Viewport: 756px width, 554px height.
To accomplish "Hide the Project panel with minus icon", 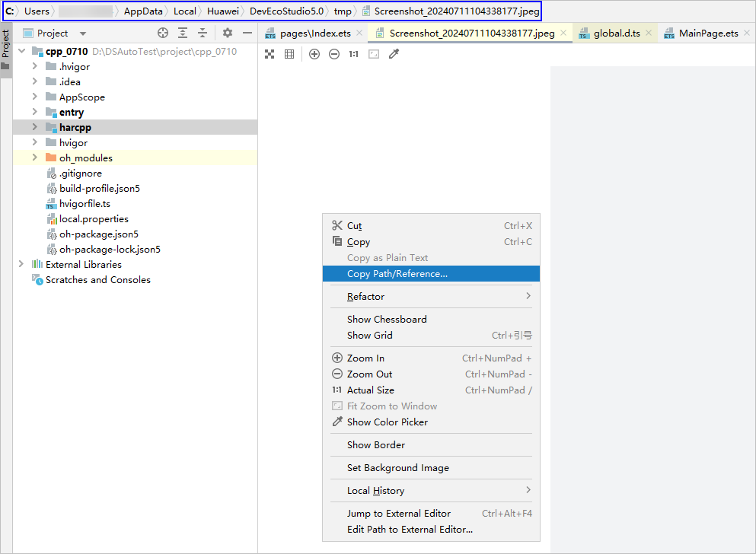I will 247,33.
